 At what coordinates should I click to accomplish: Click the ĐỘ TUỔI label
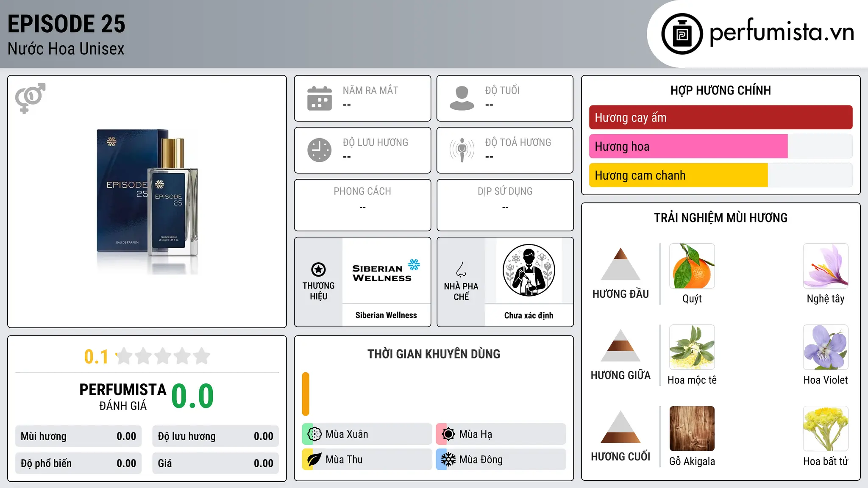point(502,90)
